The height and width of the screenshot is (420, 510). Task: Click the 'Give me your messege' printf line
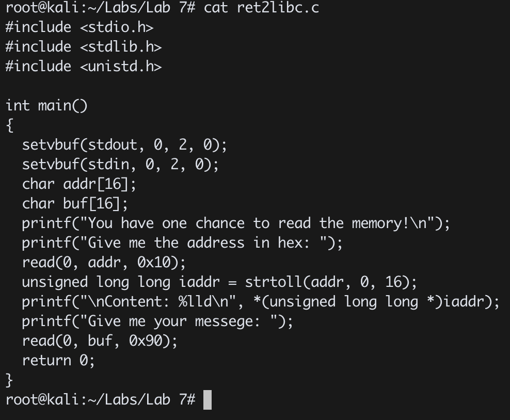[157, 321]
